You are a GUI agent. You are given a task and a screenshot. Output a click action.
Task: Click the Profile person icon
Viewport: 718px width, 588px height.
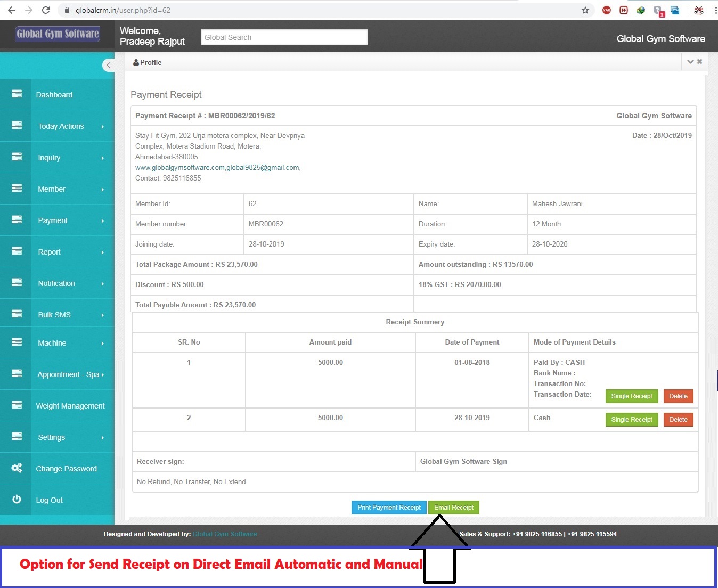(136, 62)
